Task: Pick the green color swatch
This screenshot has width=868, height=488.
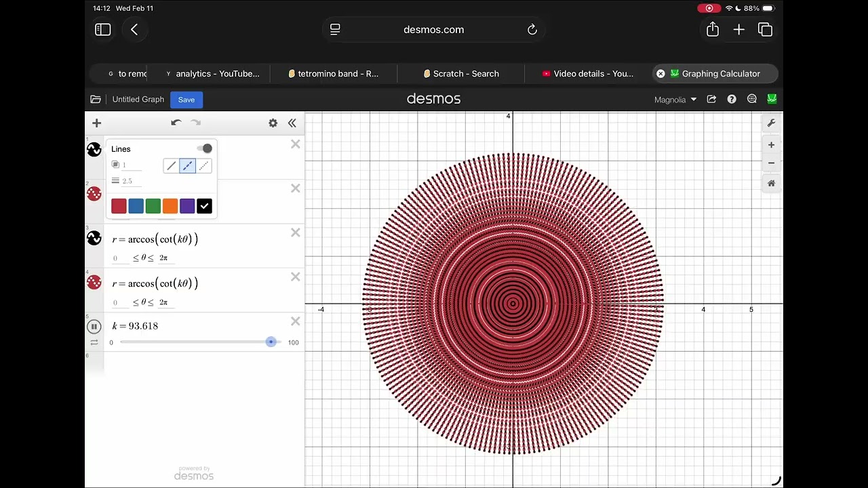Action: (153, 206)
